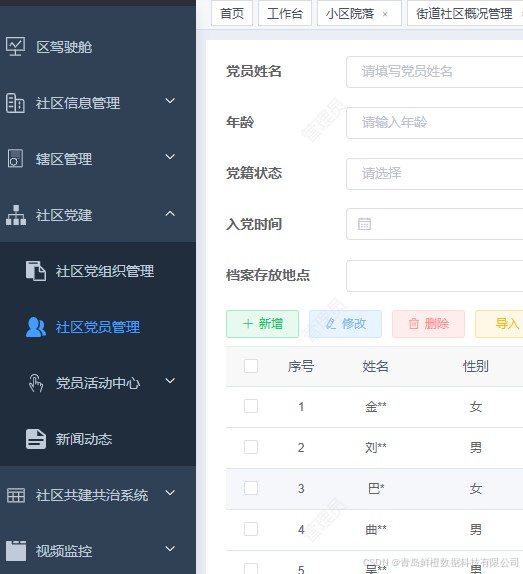Click the 辖区管理 sidebar icon
Image resolution: width=523 pixels, height=574 pixels.
pos(15,159)
